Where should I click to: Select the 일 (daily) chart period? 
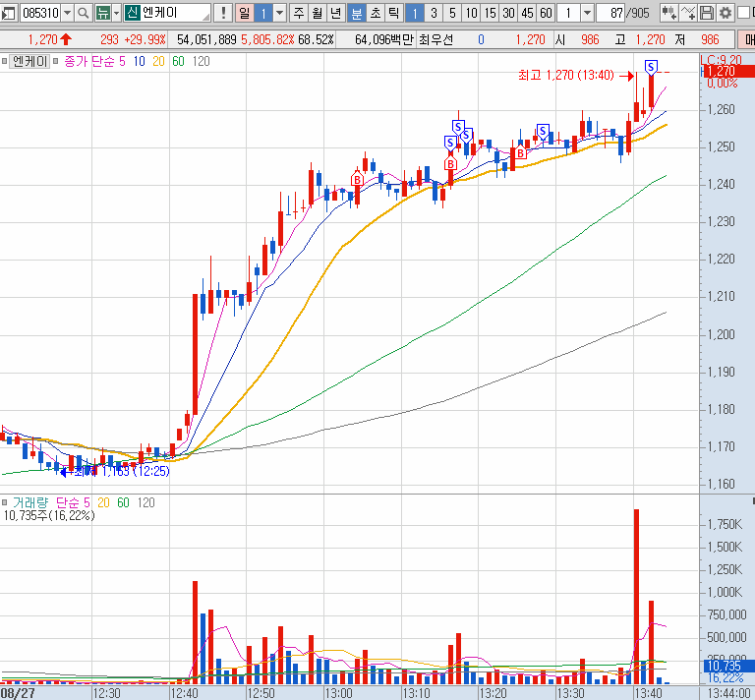tap(244, 14)
